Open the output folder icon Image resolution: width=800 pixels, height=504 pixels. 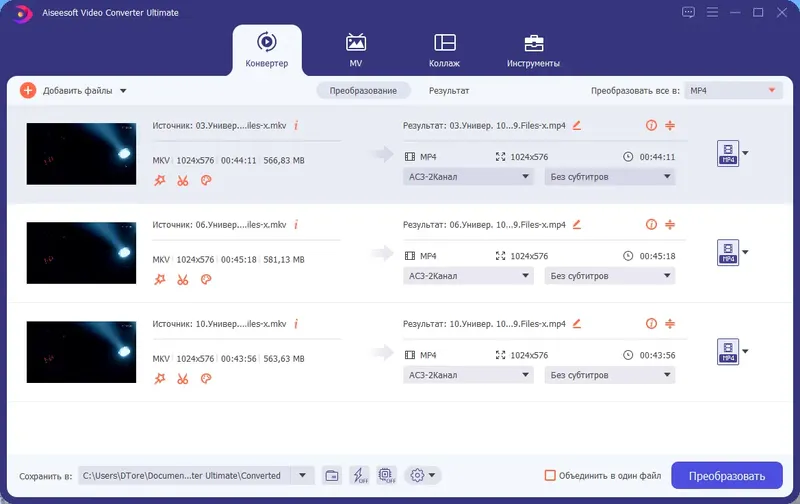click(x=332, y=475)
